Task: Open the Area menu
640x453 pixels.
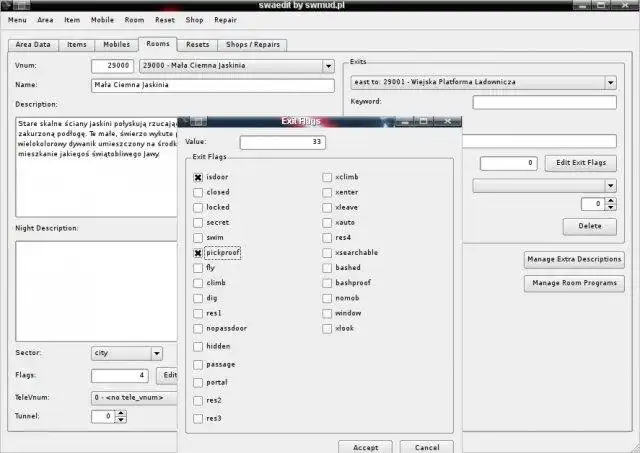Action: pos(45,20)
